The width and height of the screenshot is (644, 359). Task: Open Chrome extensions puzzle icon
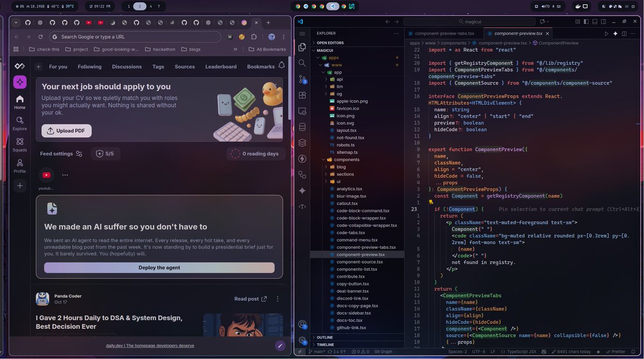pos(254,36)
